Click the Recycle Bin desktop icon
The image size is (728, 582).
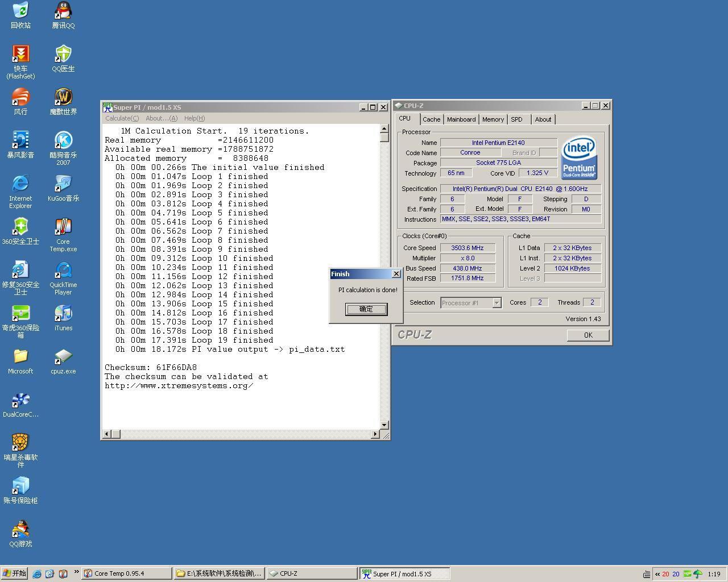point(20,11)
